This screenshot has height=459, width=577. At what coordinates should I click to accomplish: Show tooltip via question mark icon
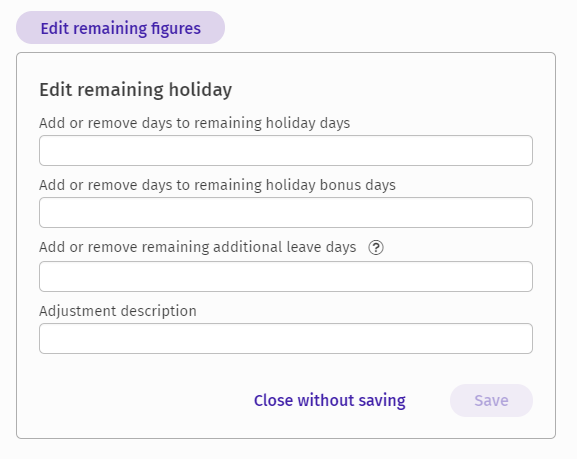[376, 247]
